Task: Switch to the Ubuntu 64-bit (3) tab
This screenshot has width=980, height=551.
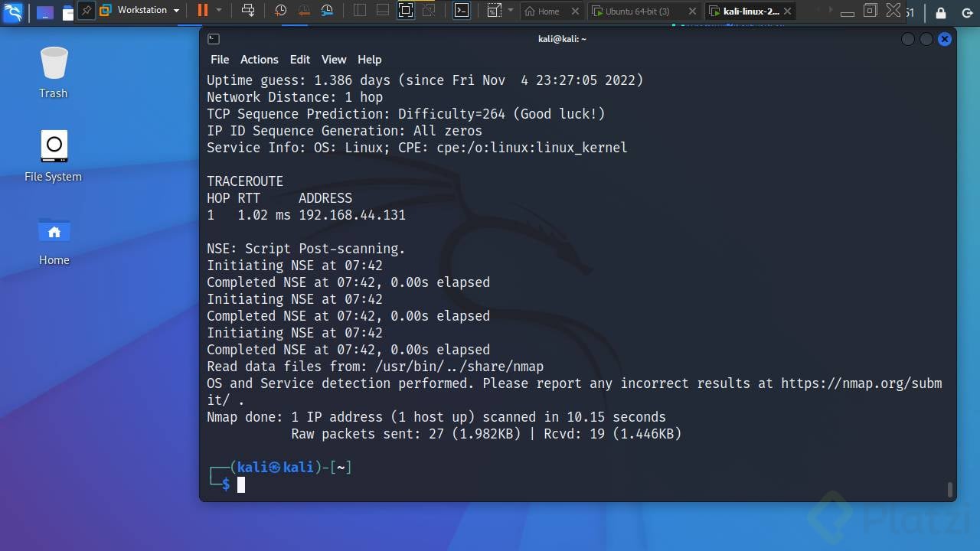Action: [x=637, y=11]
